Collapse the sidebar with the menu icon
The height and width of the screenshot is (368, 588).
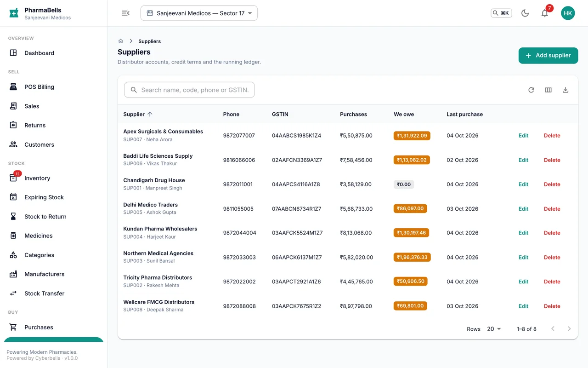pos(125,13)
